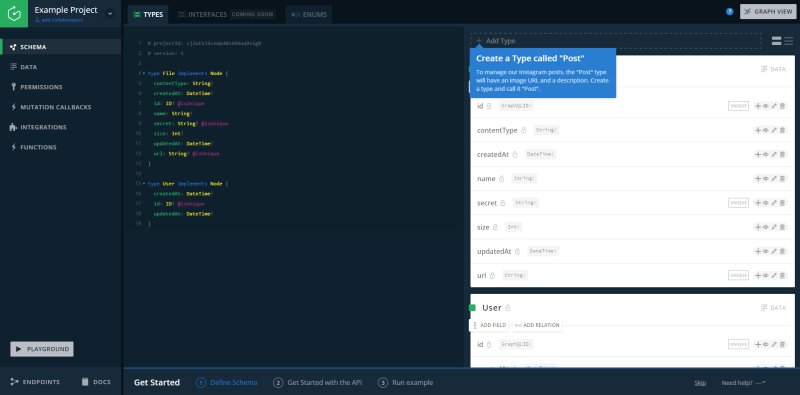Image resolution: width=800 pixels, height=395 pixels.
Task: Launch the Playground button
Action: [42, 349]
